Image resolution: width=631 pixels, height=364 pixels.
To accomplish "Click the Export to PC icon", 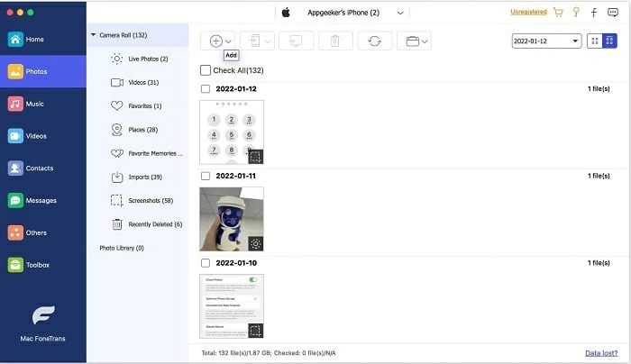I will [x=295, y=41].
